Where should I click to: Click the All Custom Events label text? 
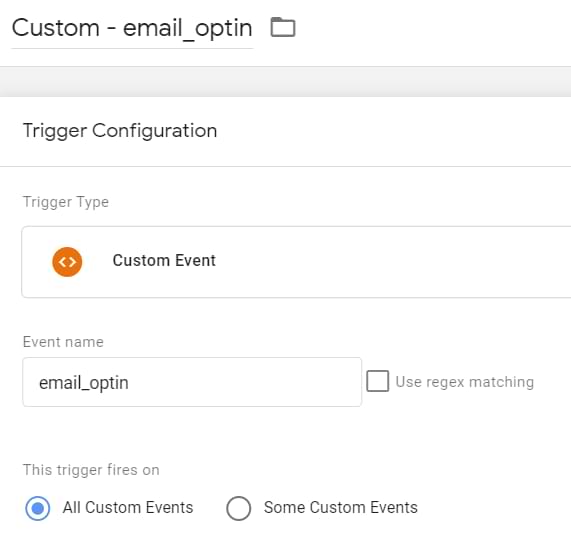128,507
